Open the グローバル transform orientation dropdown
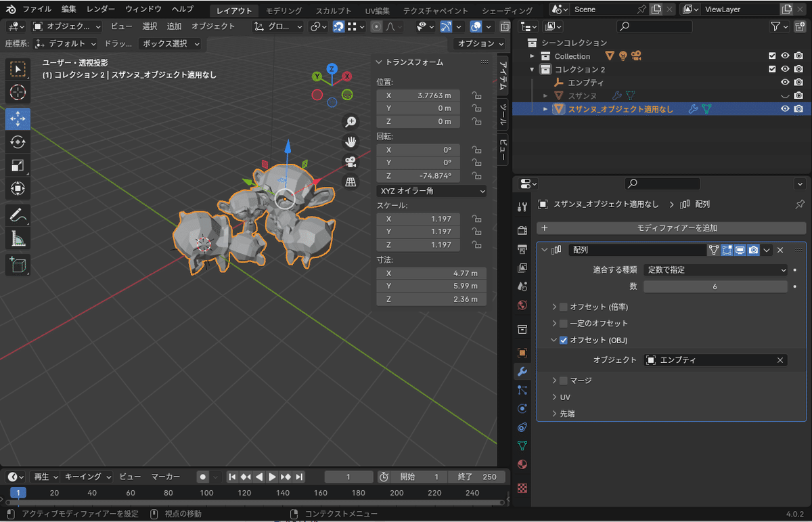The height and width of the screenshot is (522, 812). [278, 26]
